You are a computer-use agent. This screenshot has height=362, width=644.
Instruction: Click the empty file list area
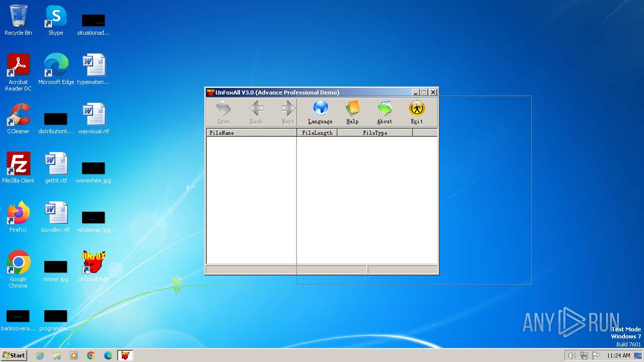point(322,200)
